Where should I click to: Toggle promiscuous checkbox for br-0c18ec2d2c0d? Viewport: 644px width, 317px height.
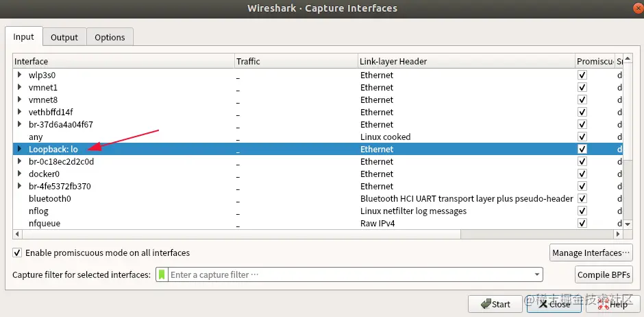pyautogui.click(x=582, y=161)
